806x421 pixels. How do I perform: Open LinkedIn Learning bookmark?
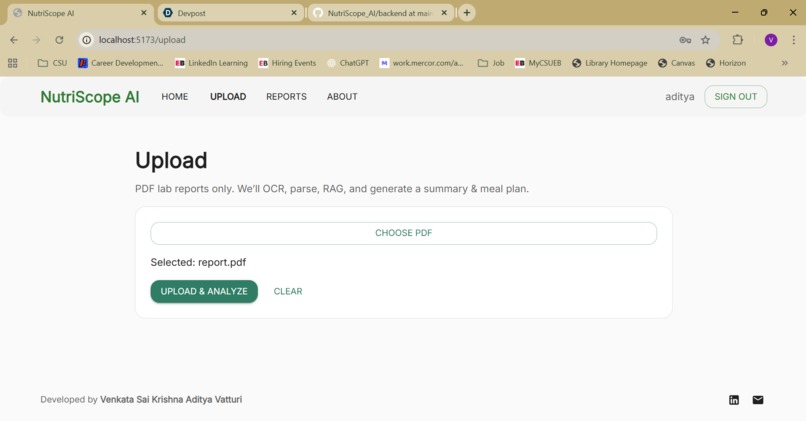(211, 63)
